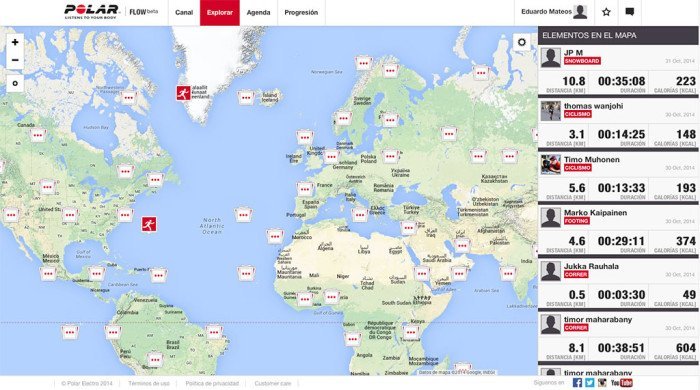Open map settings gear icon
This screenshot has height=390, width=700.
(x=521, y=42)
